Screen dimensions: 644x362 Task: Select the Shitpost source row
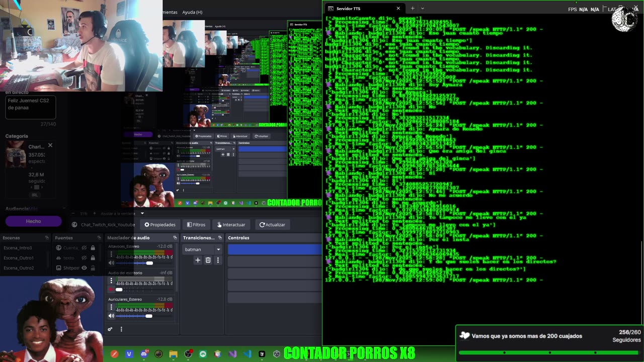[75, 268]
